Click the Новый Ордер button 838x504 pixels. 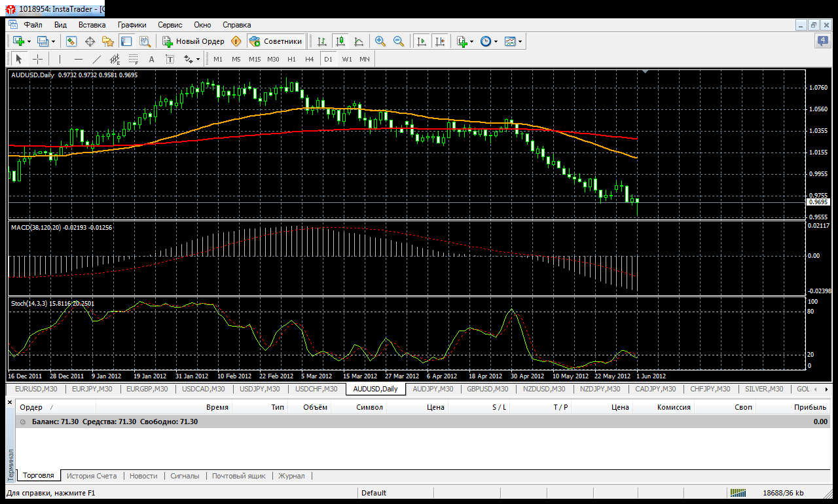(194, 41)
